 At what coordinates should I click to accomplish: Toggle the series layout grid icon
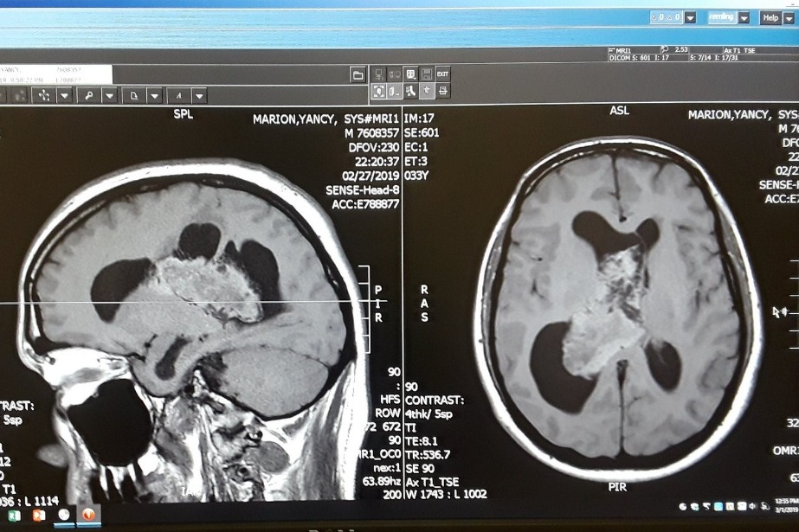tap(410, 74)
